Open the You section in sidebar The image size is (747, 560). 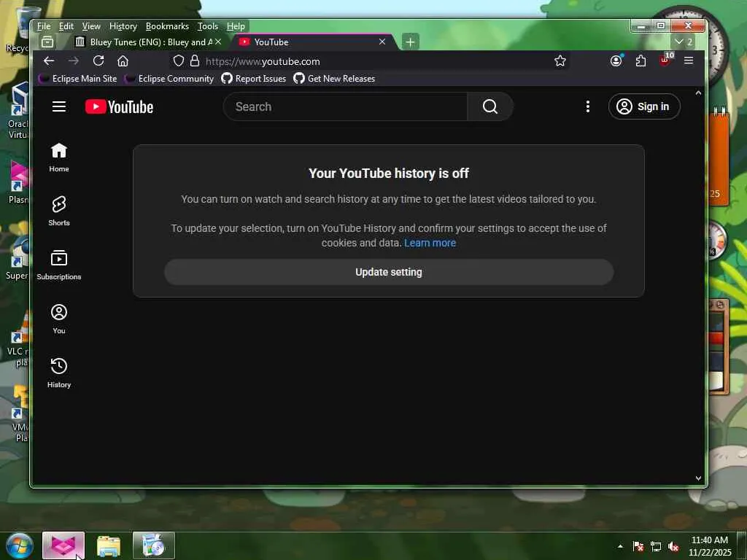pos(59,319)
